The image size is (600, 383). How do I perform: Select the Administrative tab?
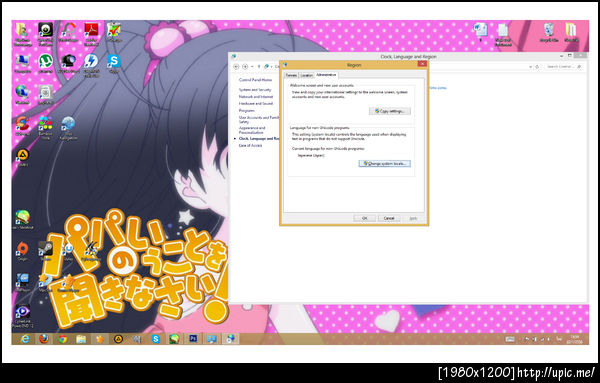pos(326,75)
